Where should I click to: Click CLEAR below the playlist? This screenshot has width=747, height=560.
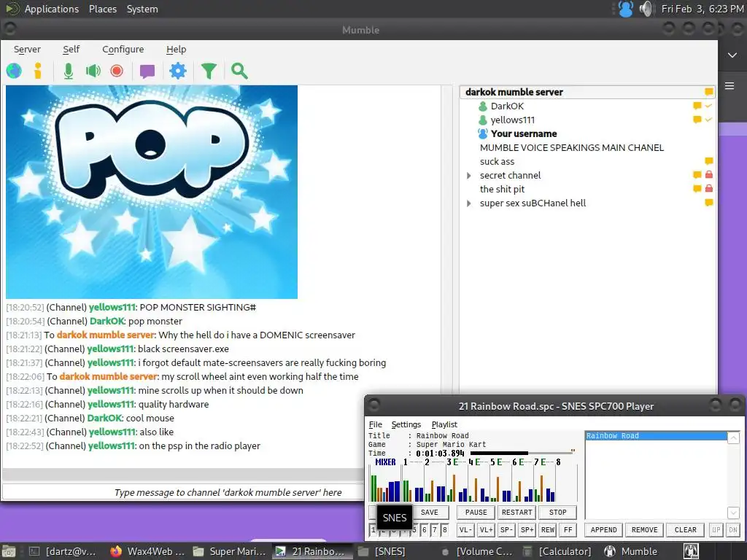pos(686,529)
